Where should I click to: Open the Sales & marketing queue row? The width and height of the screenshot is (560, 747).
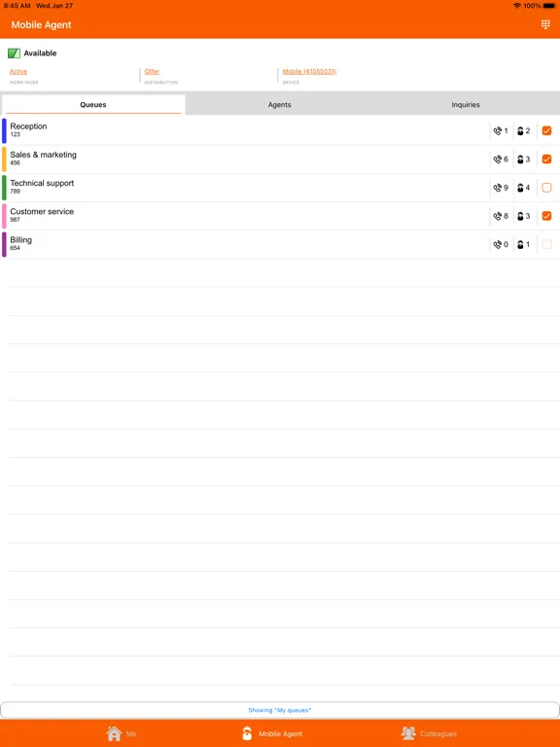click(x=280, y=160)
